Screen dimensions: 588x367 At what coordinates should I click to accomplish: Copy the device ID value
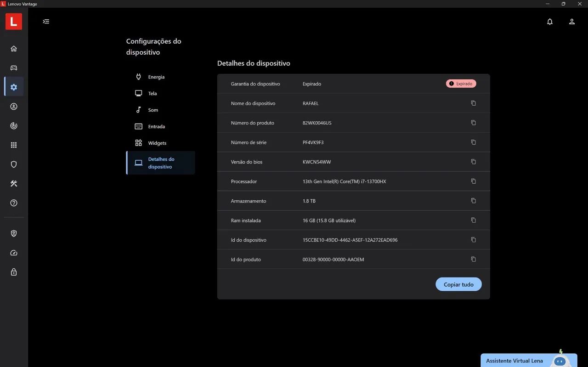click(474, 240)
